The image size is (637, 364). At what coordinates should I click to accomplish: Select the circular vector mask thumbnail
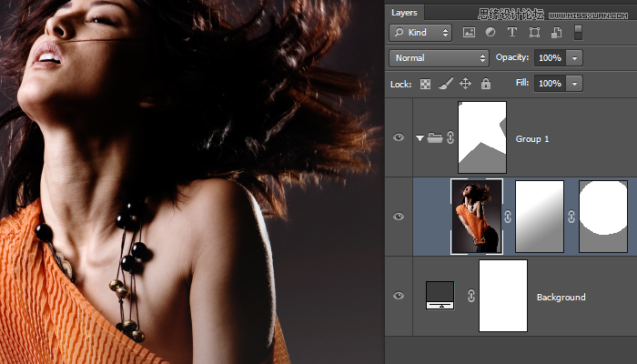click(x=603, y=217)
